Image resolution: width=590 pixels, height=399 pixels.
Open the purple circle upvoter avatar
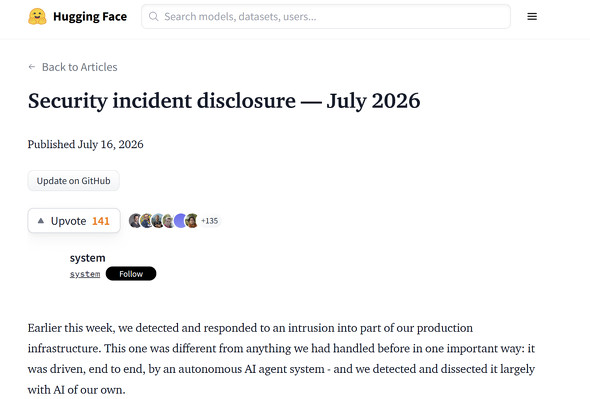[x=180, y=221]
